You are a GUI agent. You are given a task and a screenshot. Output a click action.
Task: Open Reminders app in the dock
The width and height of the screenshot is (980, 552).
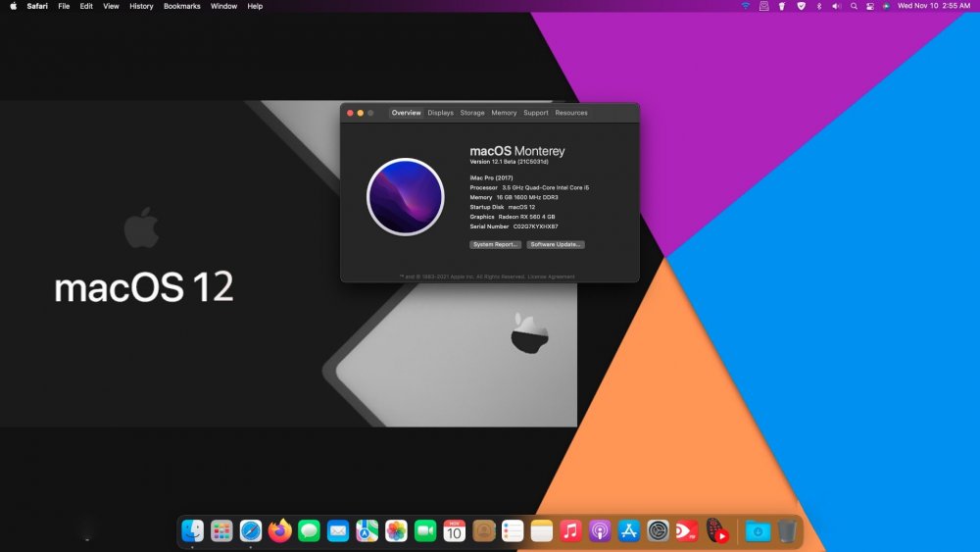pyautogui.click(x=513, y=531)
